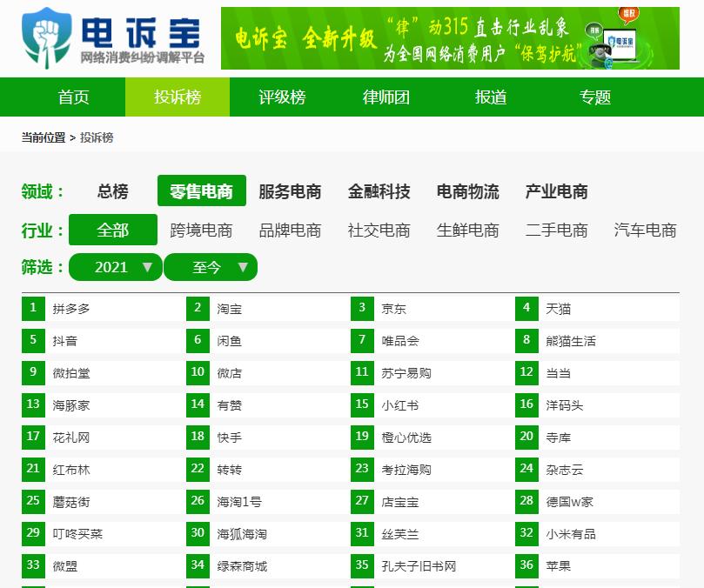Screen dimensions: 704x588
Task: Visit the 报道 menu item
Action: [489, 97]
